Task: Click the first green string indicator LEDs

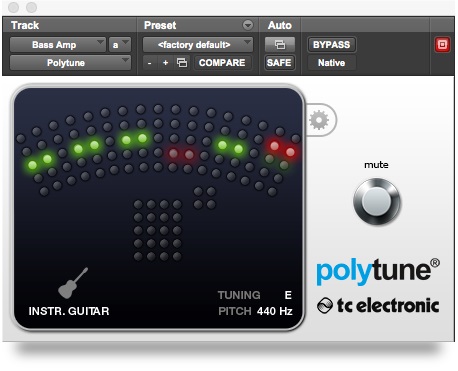Action: pyautogui.click(x=40, y=162)
